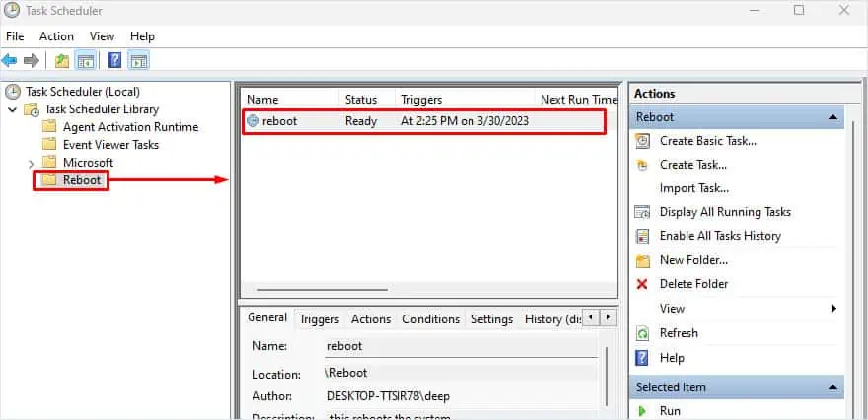868x420 pixels.
Task: Open the View submenu arrow in Actions
Action: click(833, 309)
